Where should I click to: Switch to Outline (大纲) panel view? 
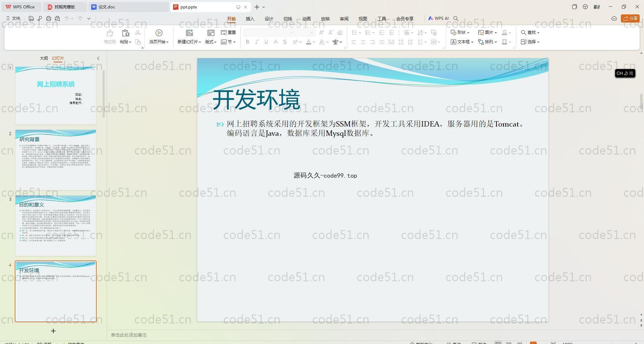(x=44, y=58)
